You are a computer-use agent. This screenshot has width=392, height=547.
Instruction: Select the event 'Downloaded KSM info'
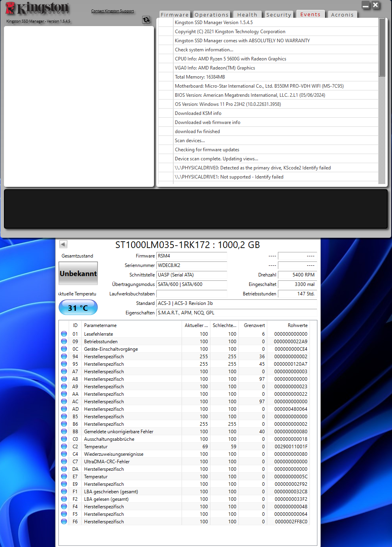click(268, 113)
